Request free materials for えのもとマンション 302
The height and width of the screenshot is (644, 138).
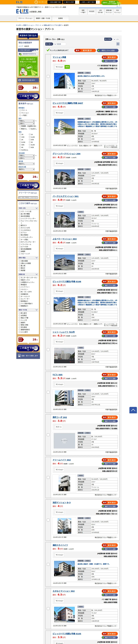point(110,591)
